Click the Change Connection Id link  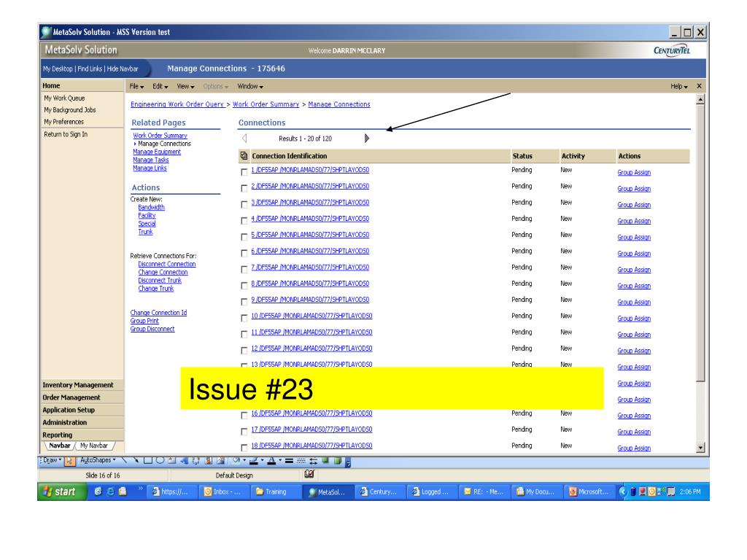click(158, 313)
